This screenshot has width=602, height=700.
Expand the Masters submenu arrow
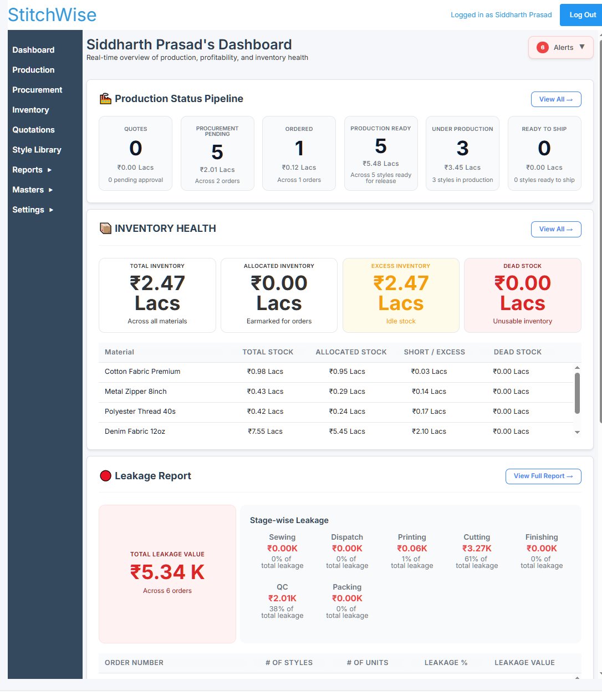pyautogui.click(x=50, y=190)
